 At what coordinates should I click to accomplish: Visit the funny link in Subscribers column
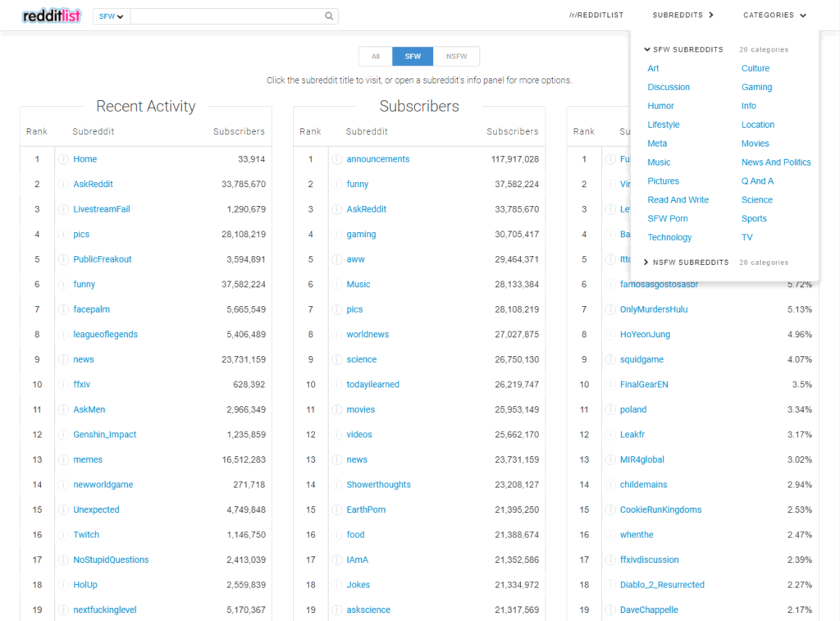[x=358, y=185]
